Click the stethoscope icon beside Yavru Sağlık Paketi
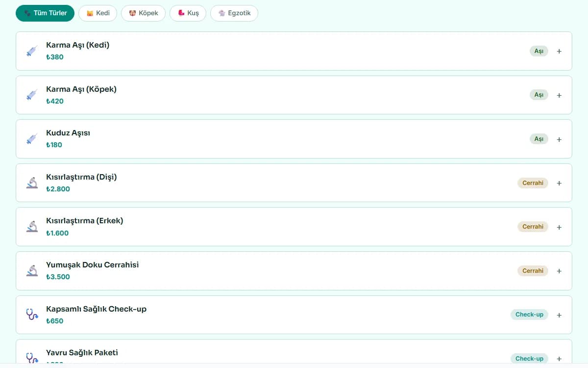Image resolution: width=588 pixels, height=368 pixels. (32, 358)
